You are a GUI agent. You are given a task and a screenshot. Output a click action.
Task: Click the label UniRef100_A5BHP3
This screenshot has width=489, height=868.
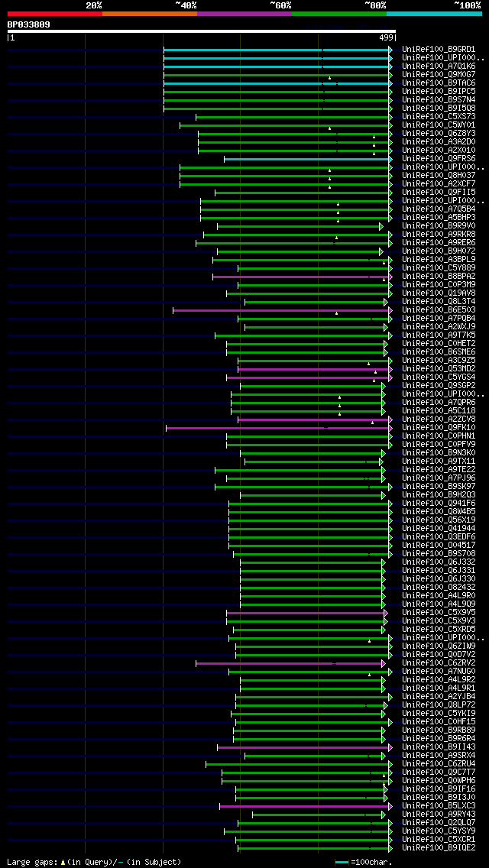(439, 218)
